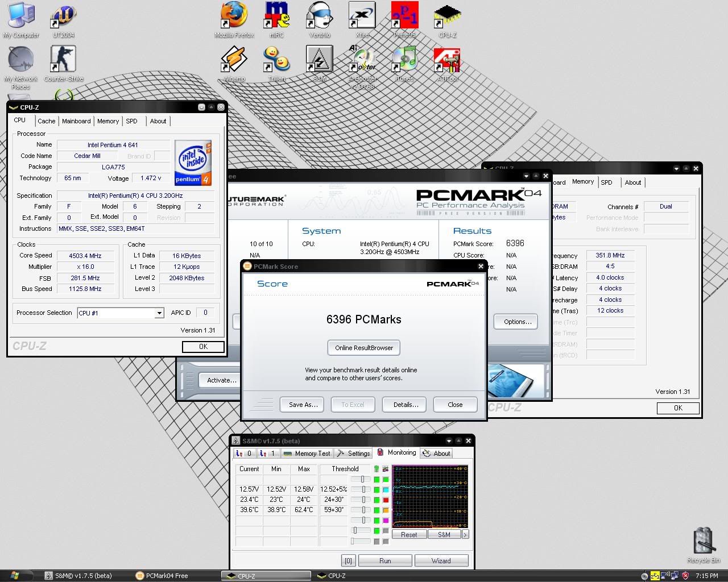This screenshot has width=728, height=582.
Task: Click Activate in the PCMark04 window
Action: 221,380
